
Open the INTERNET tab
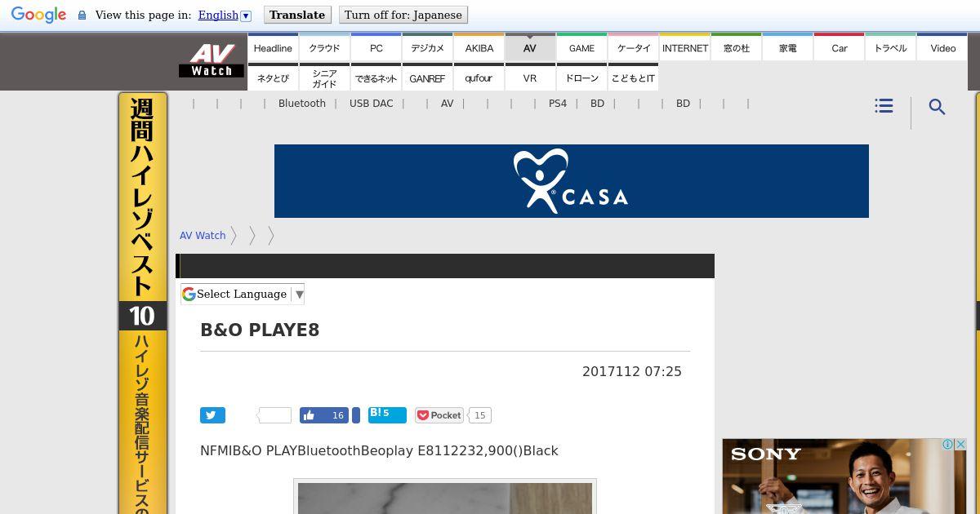(x=685, y=47)
